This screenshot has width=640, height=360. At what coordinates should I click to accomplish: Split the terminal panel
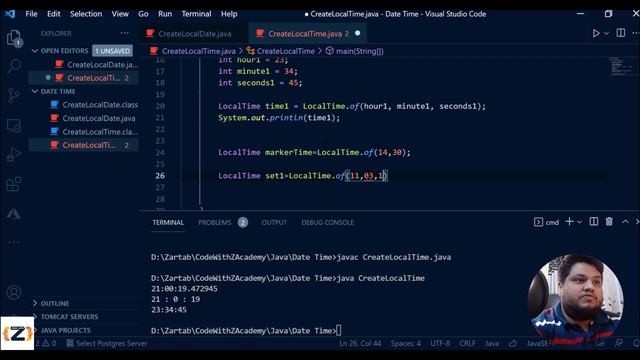[x=593, y=222]
